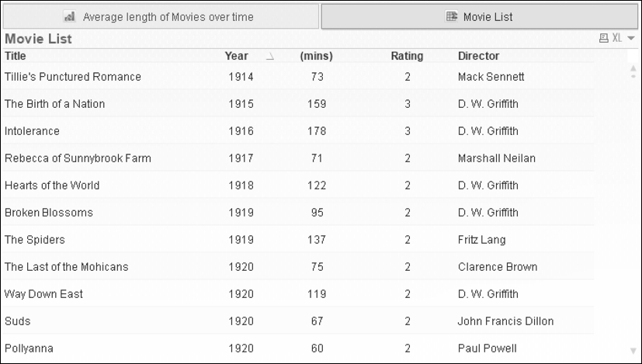
Task: Select year 1917 value
Action: pos(241,158)
